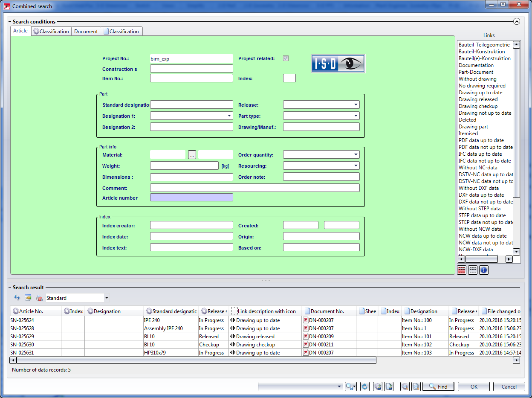Click the ISD eye logo

point(338,64)
